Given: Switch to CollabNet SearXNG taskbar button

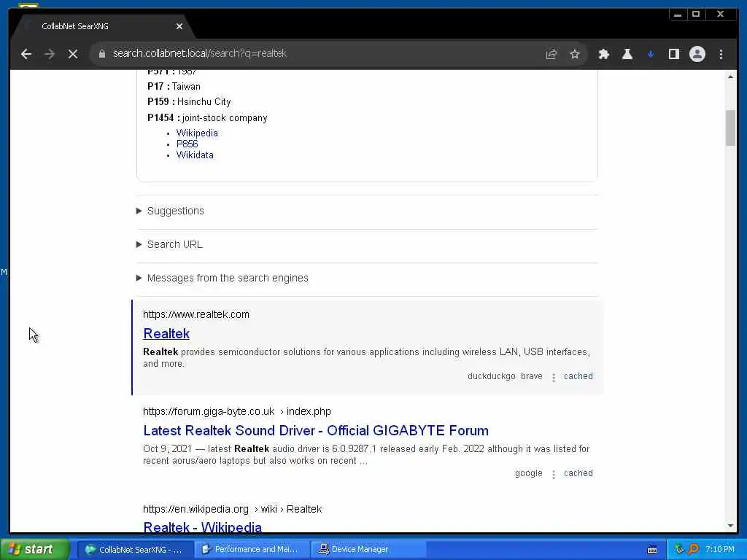Looking at the screenshot, I should 134,549.
